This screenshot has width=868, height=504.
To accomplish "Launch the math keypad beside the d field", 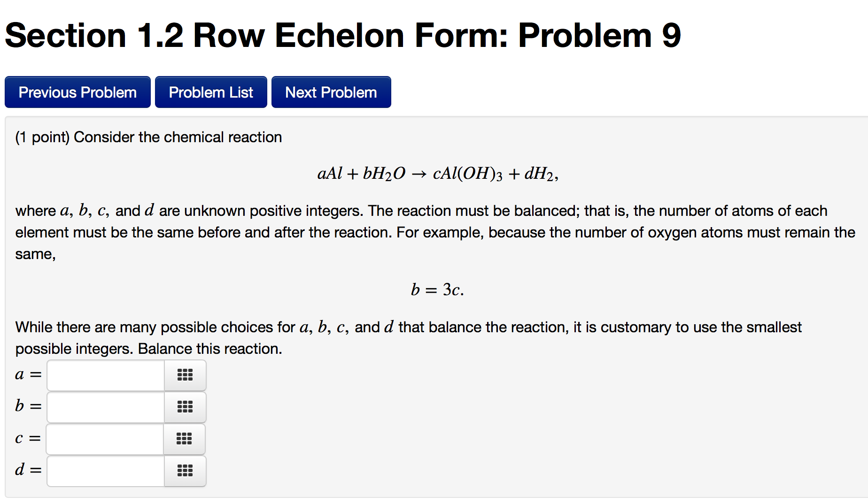I will click(185, 471).
